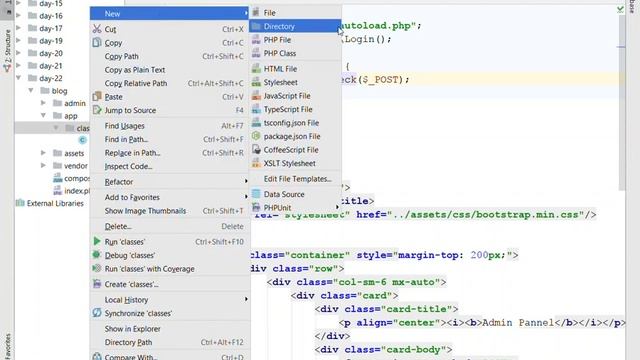Choose Copy Path from context menu
This screenshot has height=360, width=640.
pos(170,56)
